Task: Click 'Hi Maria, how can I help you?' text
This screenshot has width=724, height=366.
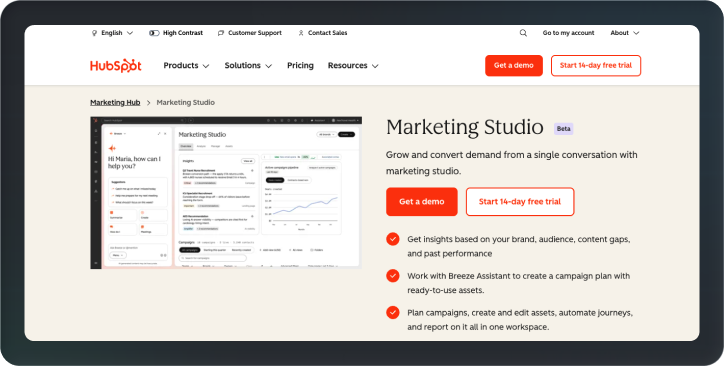Action: (134, 162)
